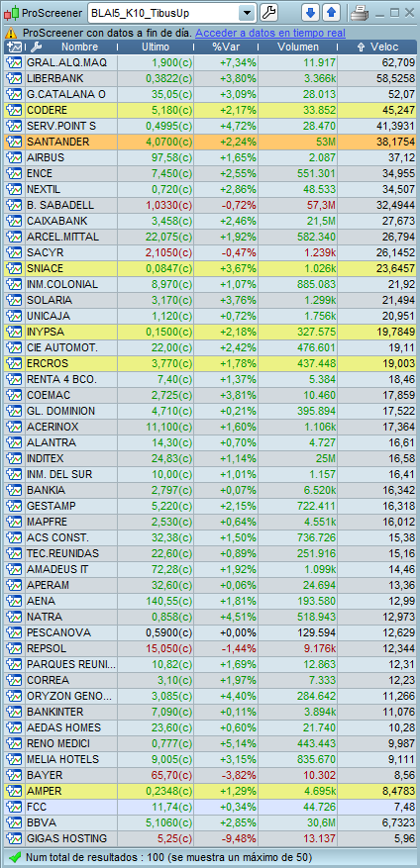This screenshot has height=868, width=420.
Task: Select the TEC.REUNIDAS row name
Action: coord(62,553)
